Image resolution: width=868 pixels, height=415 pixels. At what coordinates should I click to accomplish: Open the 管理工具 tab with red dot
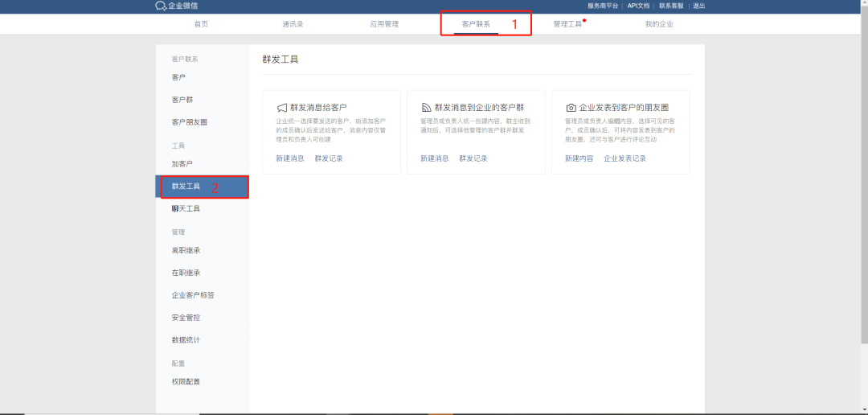tap(567, 24)
